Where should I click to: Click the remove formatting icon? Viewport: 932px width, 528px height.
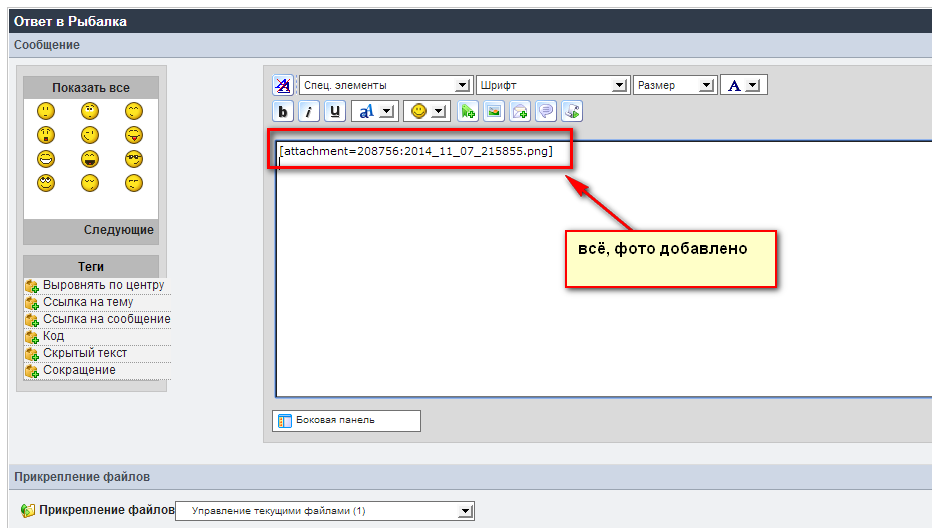284,86
